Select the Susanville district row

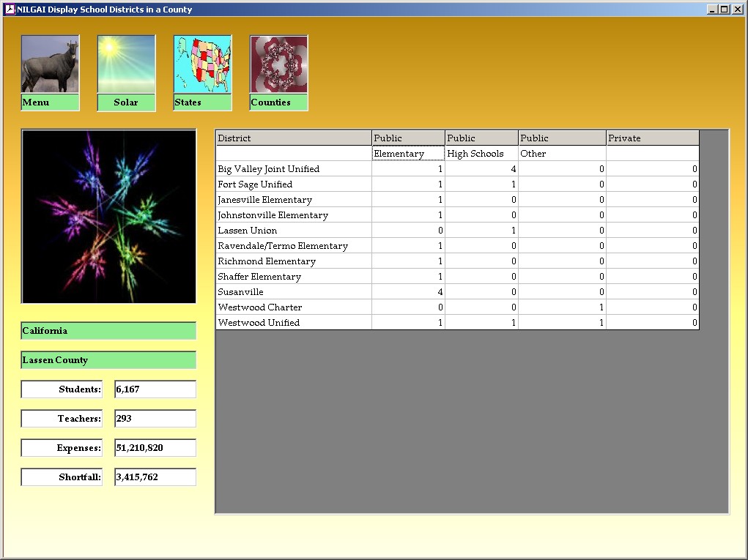pyautogui.click(x=293, y=292)
